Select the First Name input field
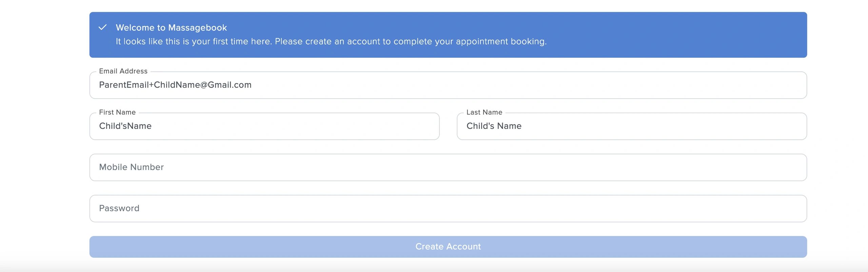This screenshot has height=272, width=868. [x=264, y=126]
